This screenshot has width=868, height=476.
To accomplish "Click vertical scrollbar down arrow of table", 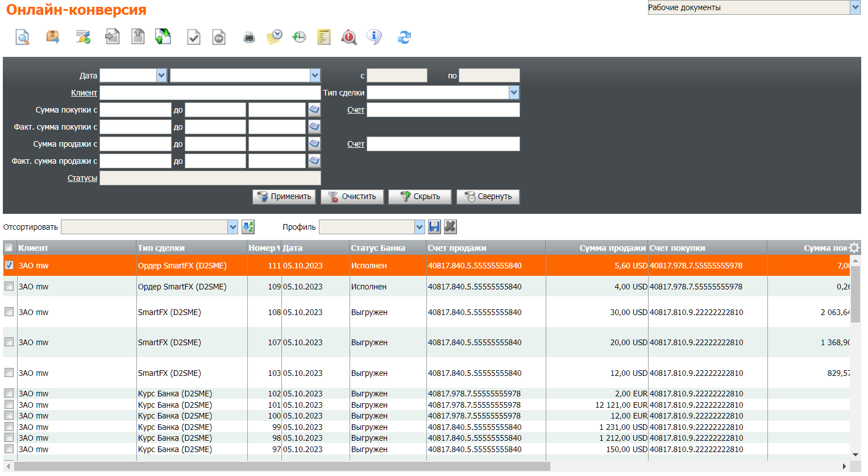I will (855, 454).
